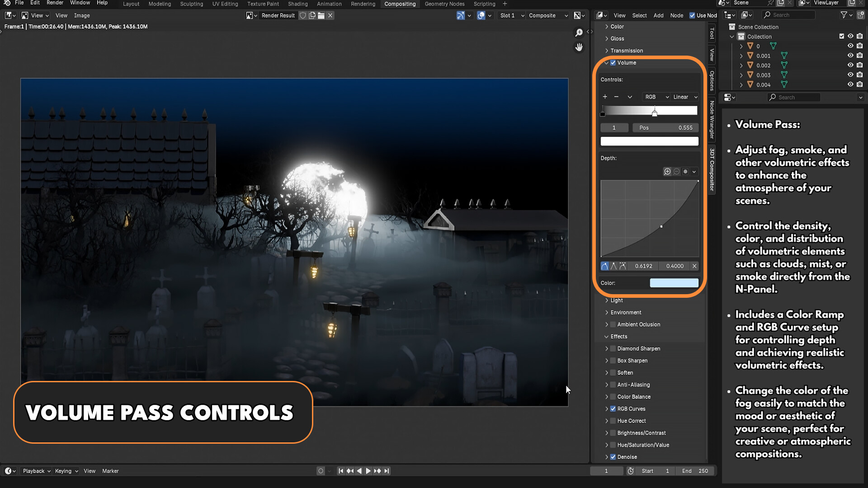Switch to the Compositing workspace tab

pos(400,4)
